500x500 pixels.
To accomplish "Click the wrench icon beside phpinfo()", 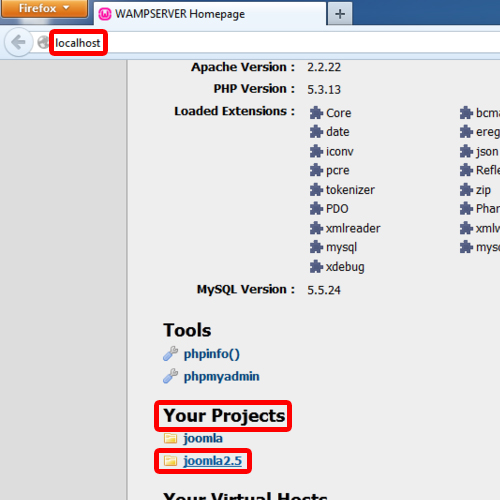I will pos(170,354).
